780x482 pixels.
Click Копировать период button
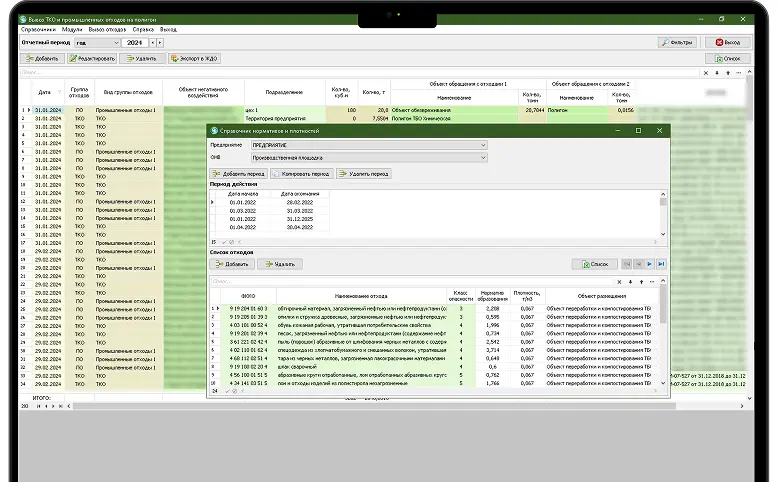tap(301, 174)
